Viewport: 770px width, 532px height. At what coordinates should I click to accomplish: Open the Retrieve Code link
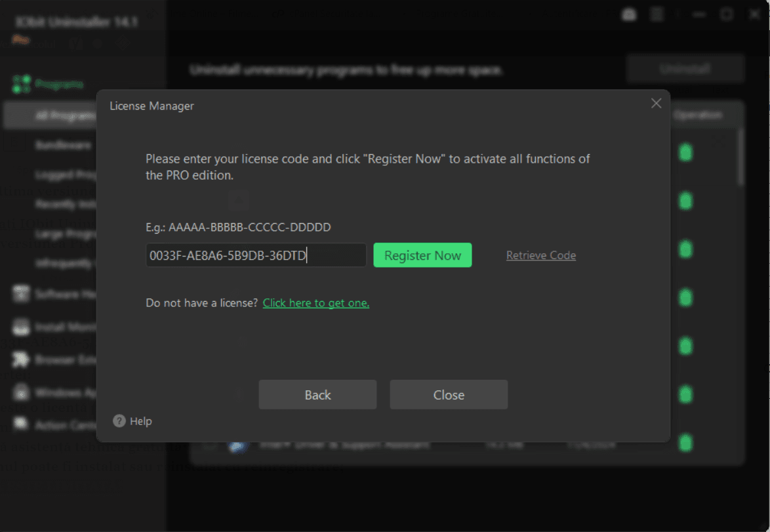pyautogui.click(x=540, y=255)
